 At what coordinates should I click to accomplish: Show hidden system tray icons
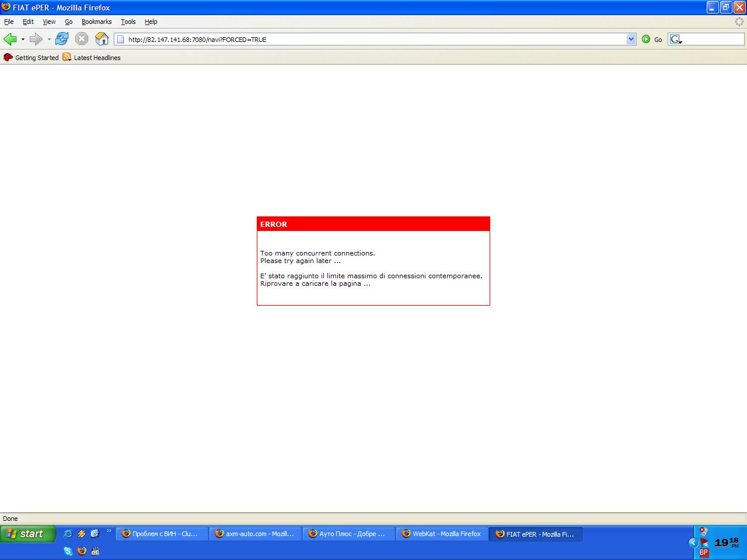point(693,542)
